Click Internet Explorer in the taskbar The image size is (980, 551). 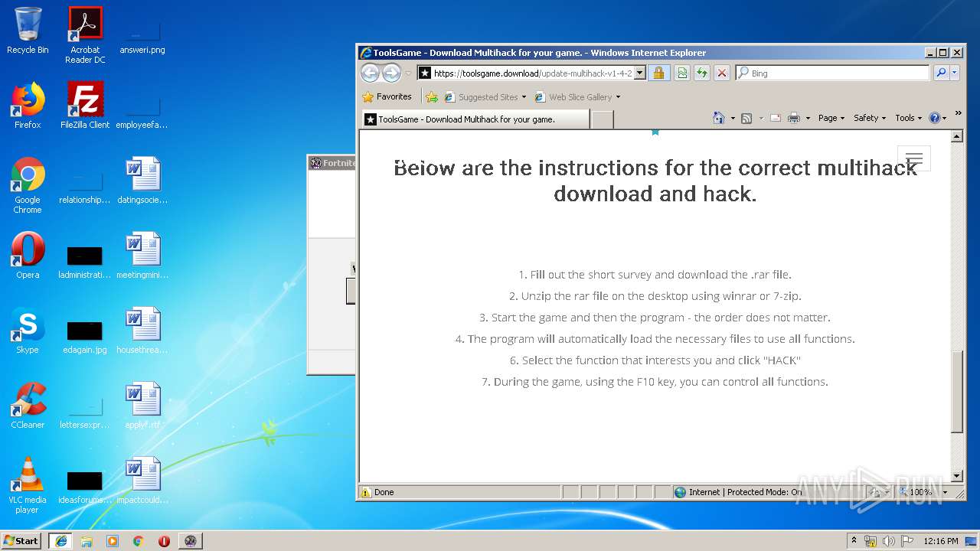click(x=61, y=541)
